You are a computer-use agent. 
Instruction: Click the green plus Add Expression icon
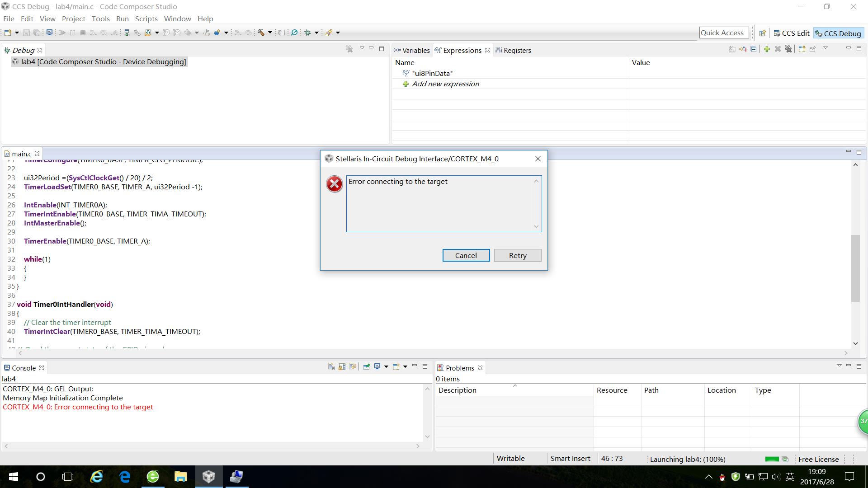coord(767,49)
